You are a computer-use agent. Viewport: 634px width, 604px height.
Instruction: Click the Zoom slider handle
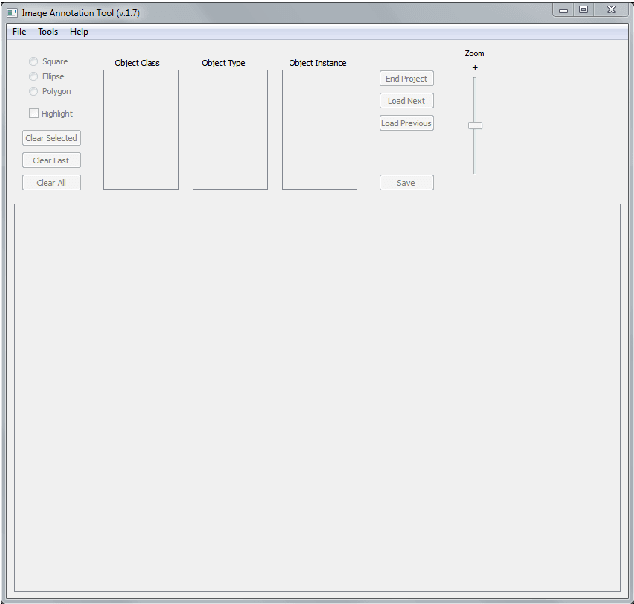[x=475, y=125]
